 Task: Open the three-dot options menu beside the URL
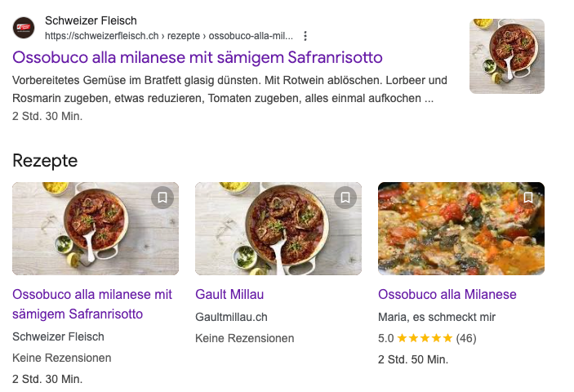305,36
